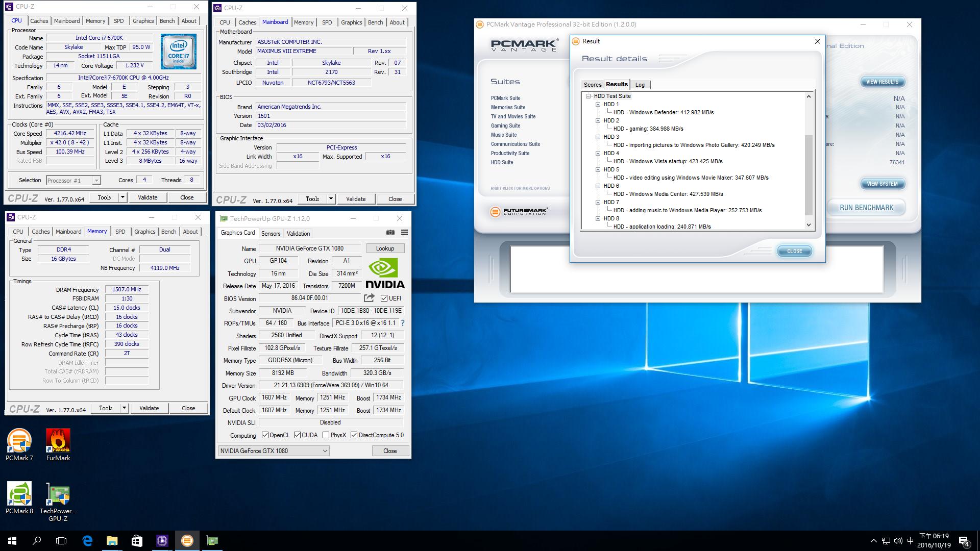Click RUN BENCHMARK button
The width and height of the screenshot is (980, 551).
click(x=866, y=208)
